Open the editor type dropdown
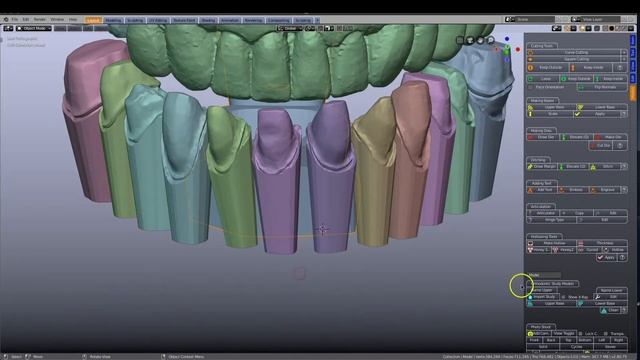Image resolution: width=640 pixels, height=360 pixels. (x=8, y=29)
